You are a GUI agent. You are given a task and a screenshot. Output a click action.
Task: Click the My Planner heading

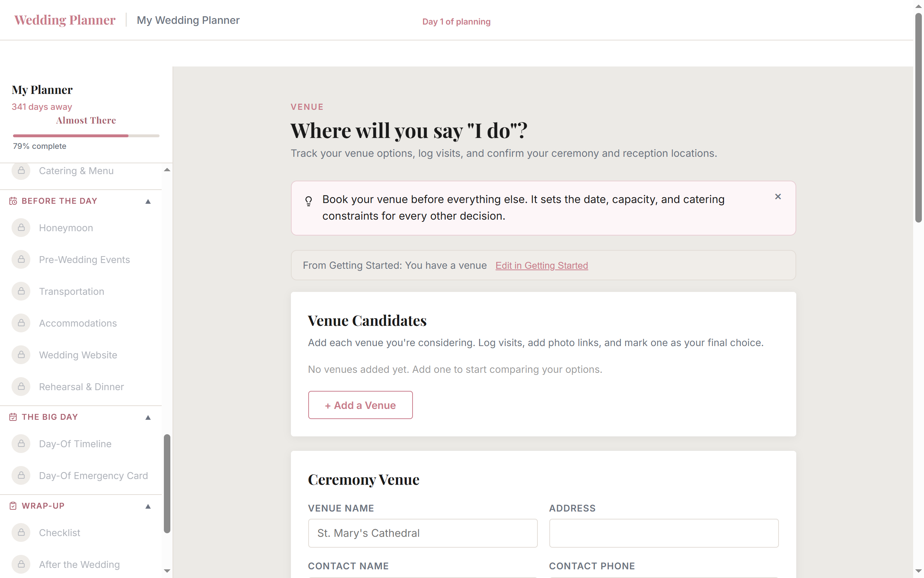(x=42, y=90)
